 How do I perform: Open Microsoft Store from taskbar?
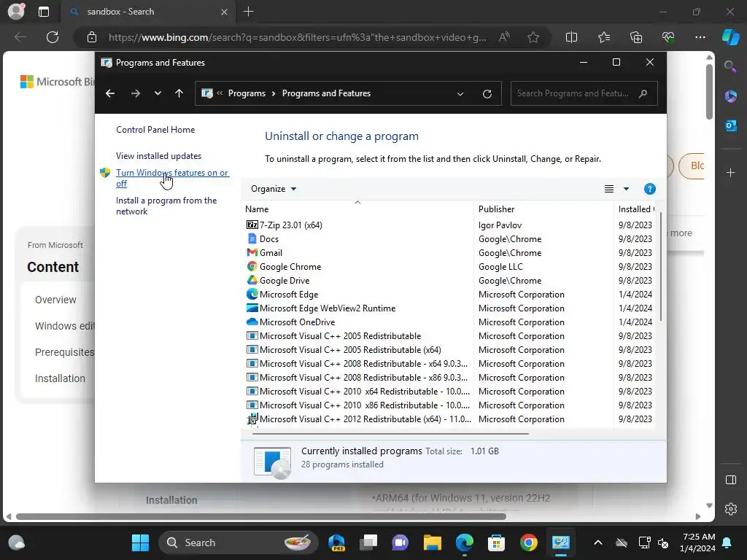[x=496, y=542]
